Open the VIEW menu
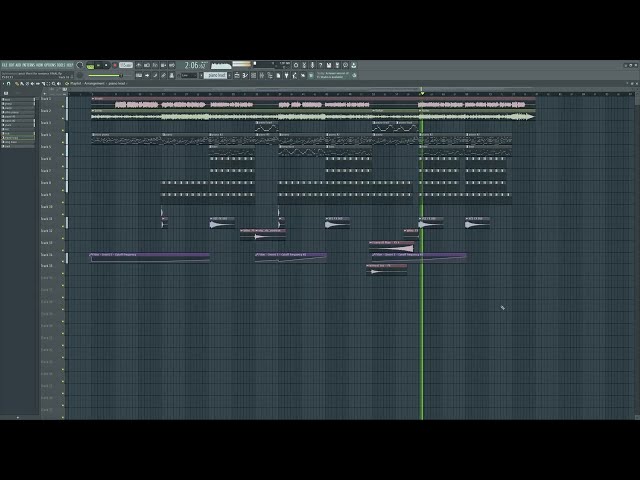 coord(39,65)
